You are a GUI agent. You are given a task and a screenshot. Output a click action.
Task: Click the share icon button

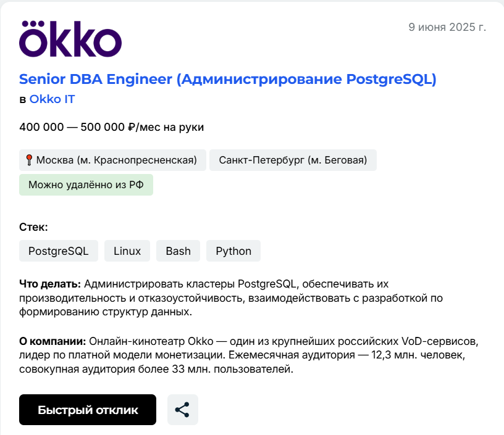(x=182, y=410)
